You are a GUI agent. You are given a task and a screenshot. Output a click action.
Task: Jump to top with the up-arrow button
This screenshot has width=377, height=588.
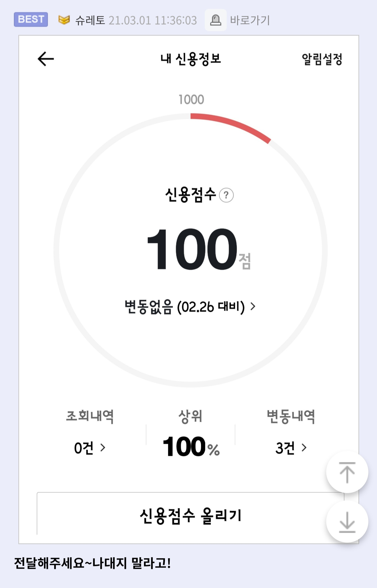[x=347, y=472]
